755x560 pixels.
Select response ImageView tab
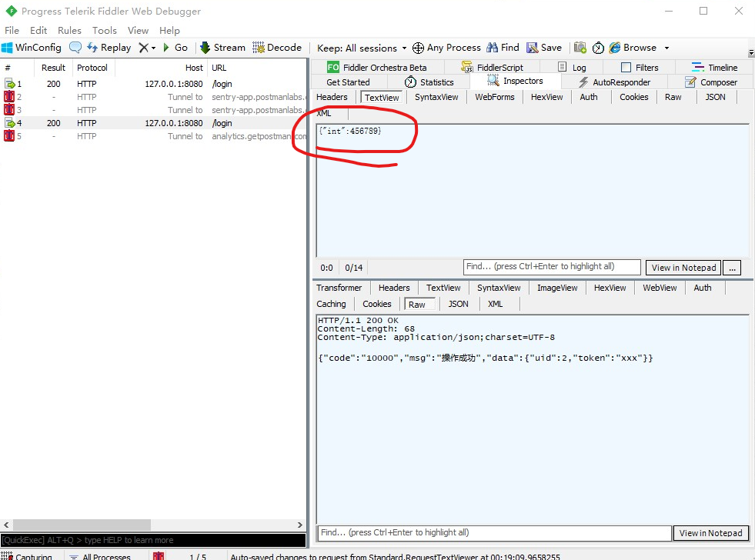[557, 288]
